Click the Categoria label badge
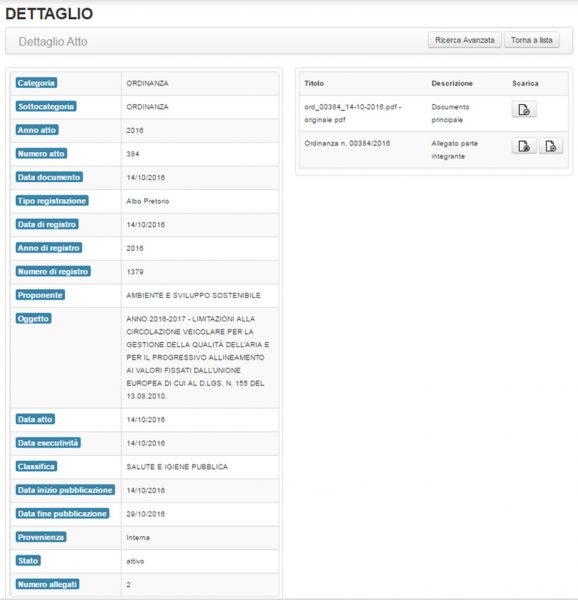Viewport: 578px width, 600px height. pyautogui.click(x=36, y=83)
